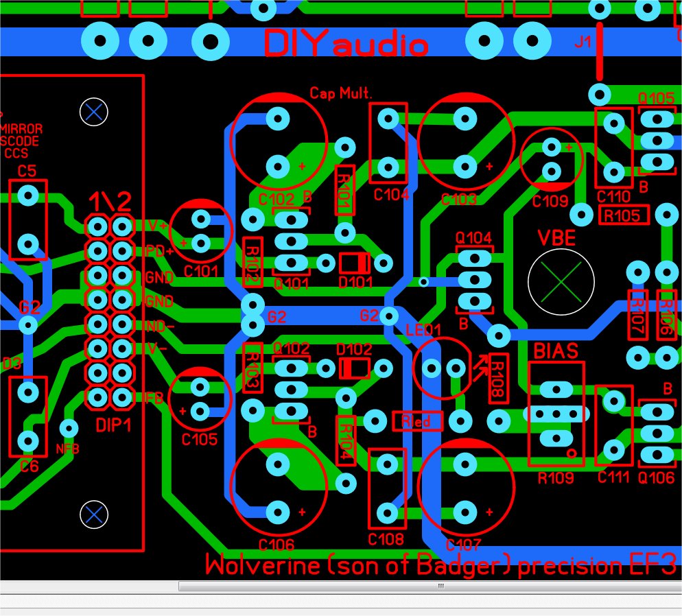
Task: Click the R106 resistor label
Action: point(666,316)
